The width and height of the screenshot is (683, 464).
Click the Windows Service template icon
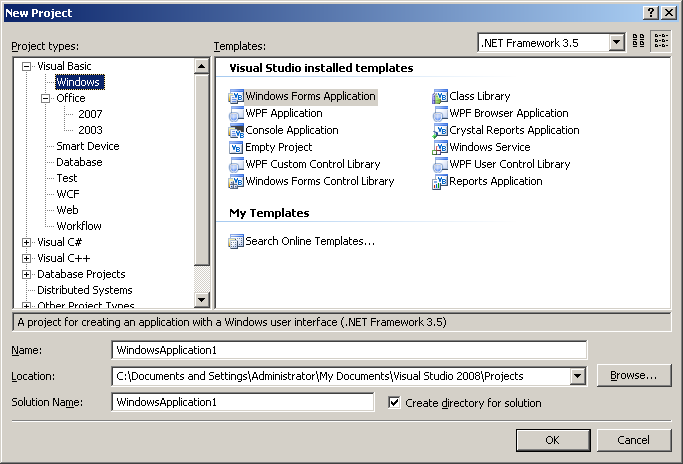tap(440, 148)
